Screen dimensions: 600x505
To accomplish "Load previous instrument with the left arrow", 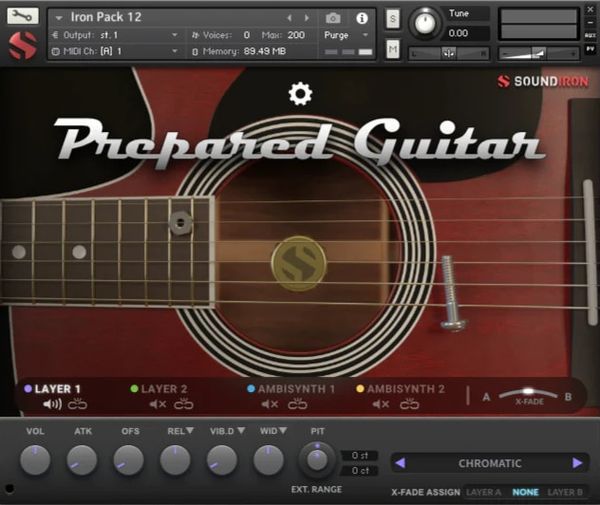I will 289,18.
